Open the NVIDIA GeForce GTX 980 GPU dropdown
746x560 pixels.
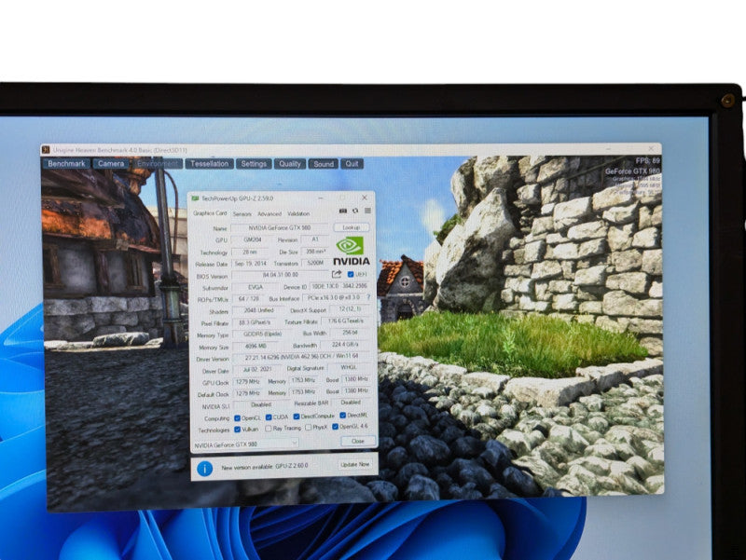pos(246,444)
